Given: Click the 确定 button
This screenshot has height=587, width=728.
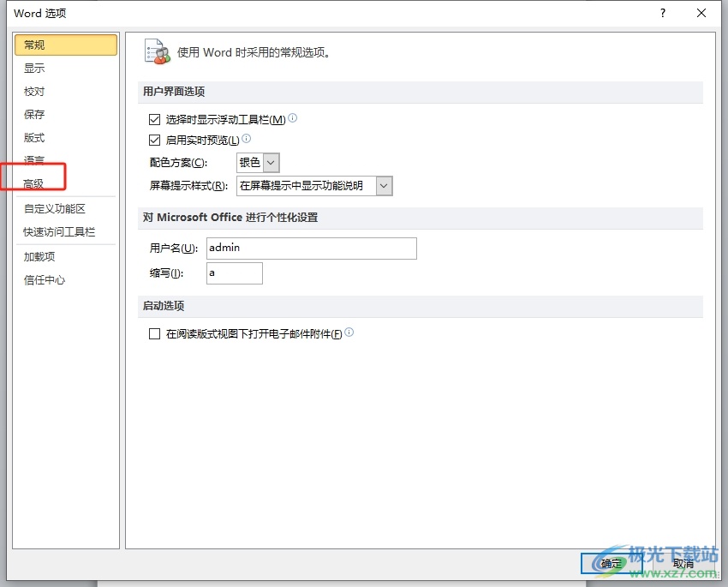Looking at the screenshot, I should point(612,564).
